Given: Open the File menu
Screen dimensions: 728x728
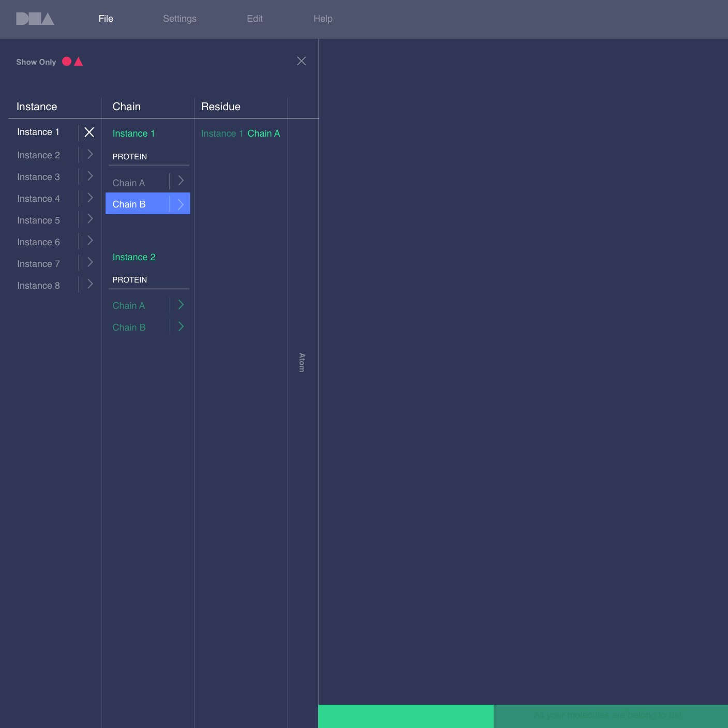Looking at the screenshot, I should 106,19.
